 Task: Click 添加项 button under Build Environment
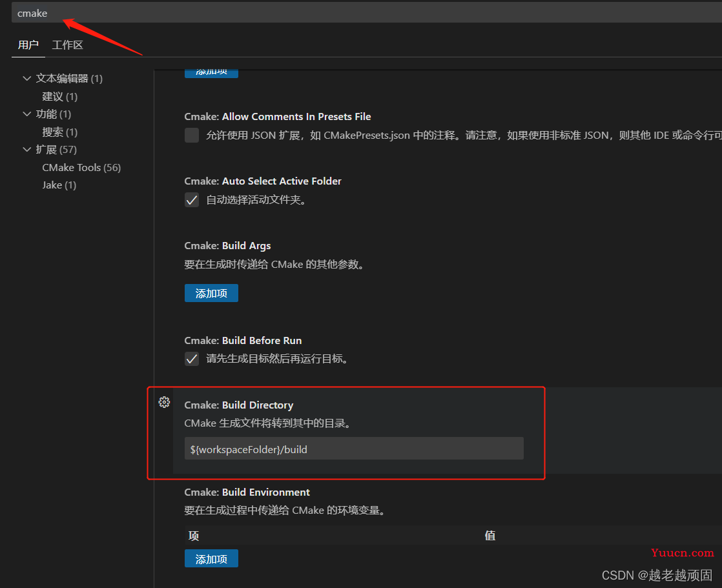[211, 558]
